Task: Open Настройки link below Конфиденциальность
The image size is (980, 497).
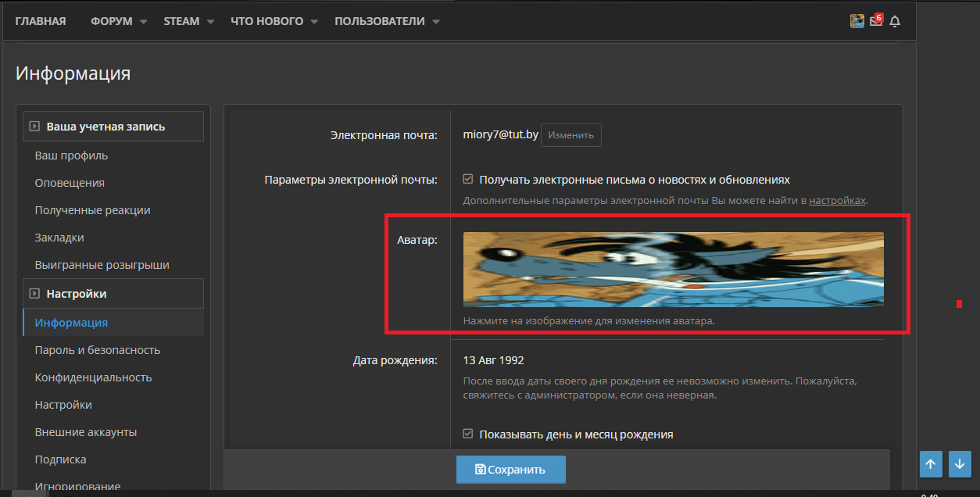Action: point(63,405)
